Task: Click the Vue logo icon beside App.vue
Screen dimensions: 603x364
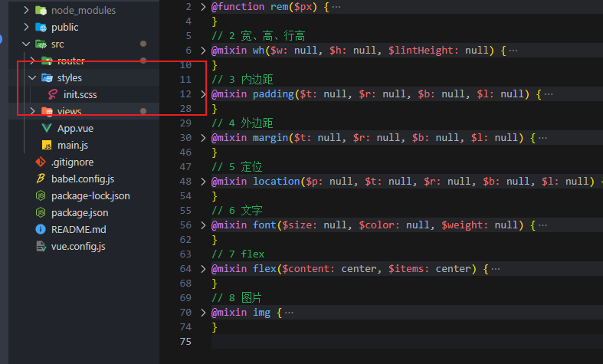Action: [47, 128]
